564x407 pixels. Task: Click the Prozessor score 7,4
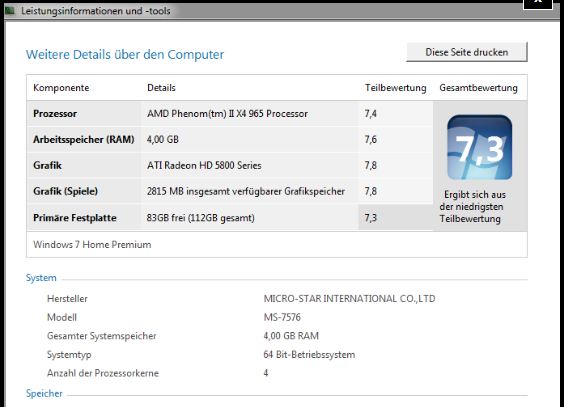click(370, 114)
